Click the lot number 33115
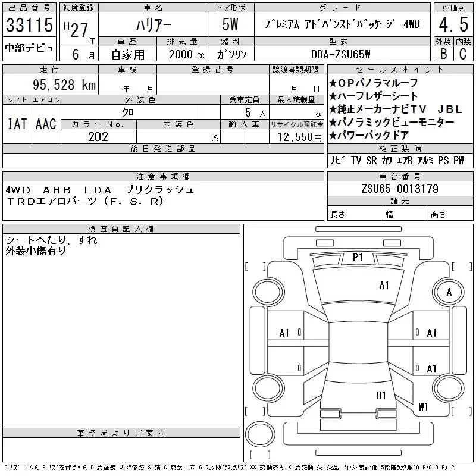Image resolution: width=476 pixels, height=476 pixels. pyautogui.click(x=29, y=26)
